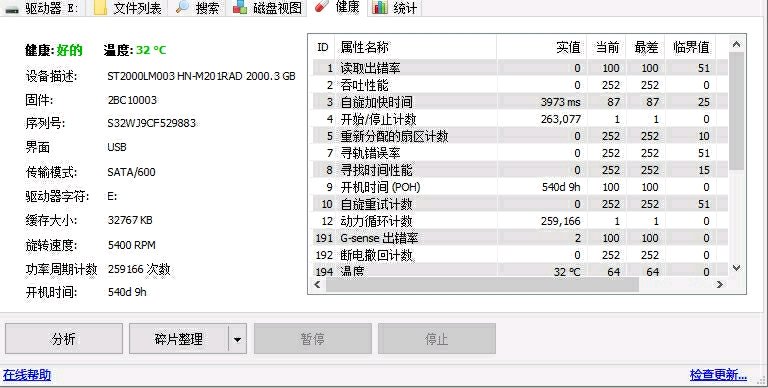Viewport: 768px width, 388px height.
Task: Open the 在线帮助 link
Action: [x=27, y=375]
